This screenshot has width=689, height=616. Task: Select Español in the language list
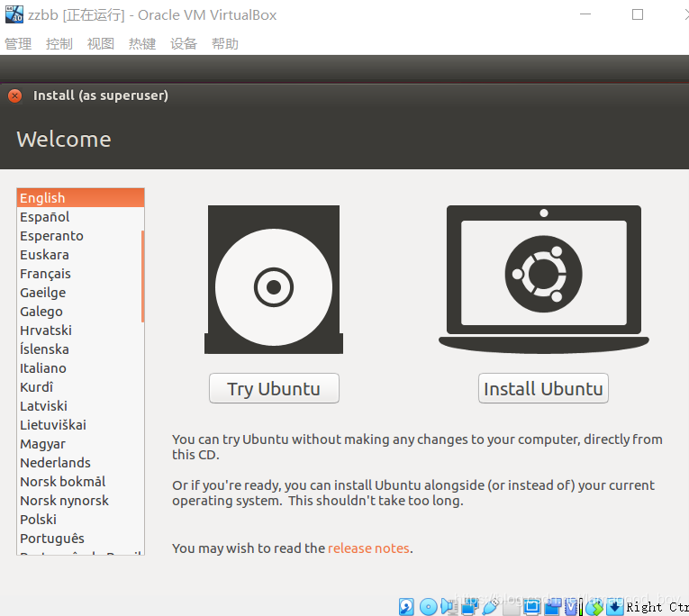point(80,217)
